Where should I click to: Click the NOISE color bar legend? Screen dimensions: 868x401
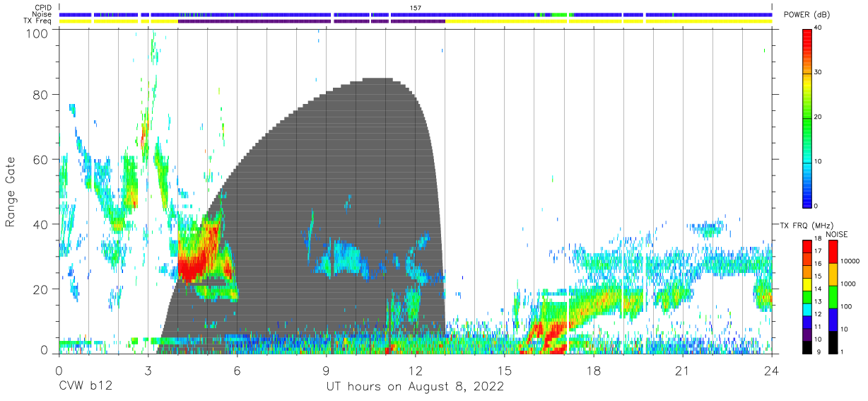(x=831, y=296)
